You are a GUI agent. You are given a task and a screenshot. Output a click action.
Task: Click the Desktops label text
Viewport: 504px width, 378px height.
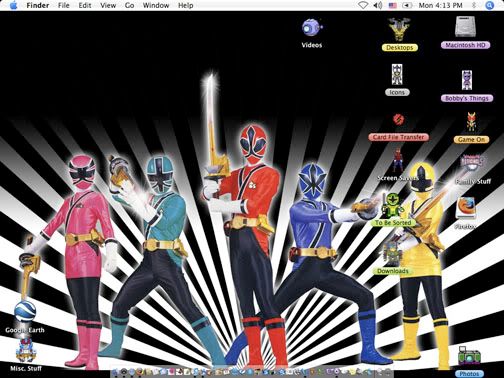click(399, 47)
